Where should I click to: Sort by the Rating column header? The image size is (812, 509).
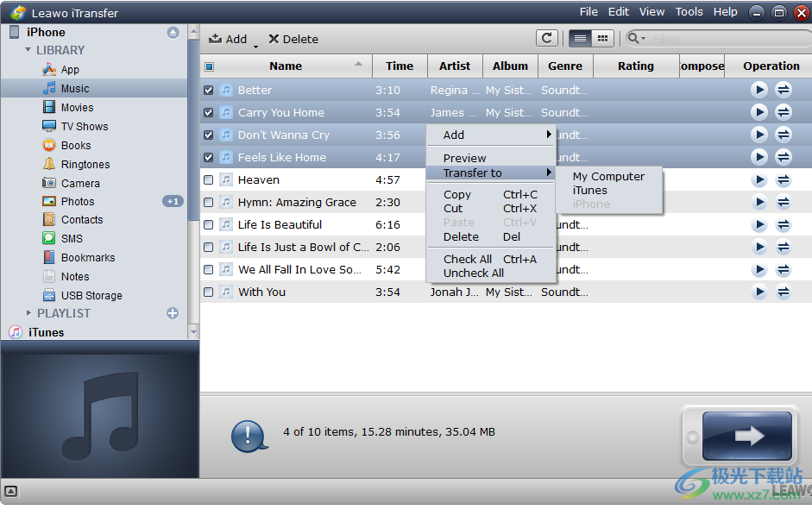[x=636, y=66]
